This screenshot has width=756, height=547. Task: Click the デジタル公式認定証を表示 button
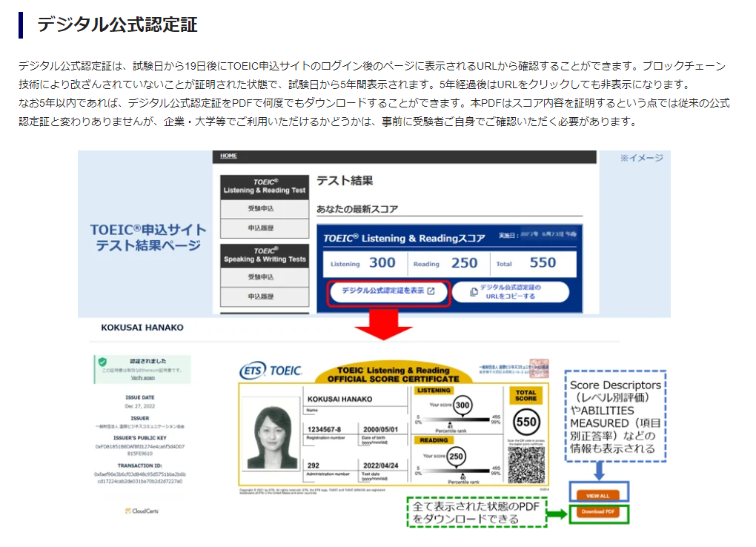pos(388,292)
